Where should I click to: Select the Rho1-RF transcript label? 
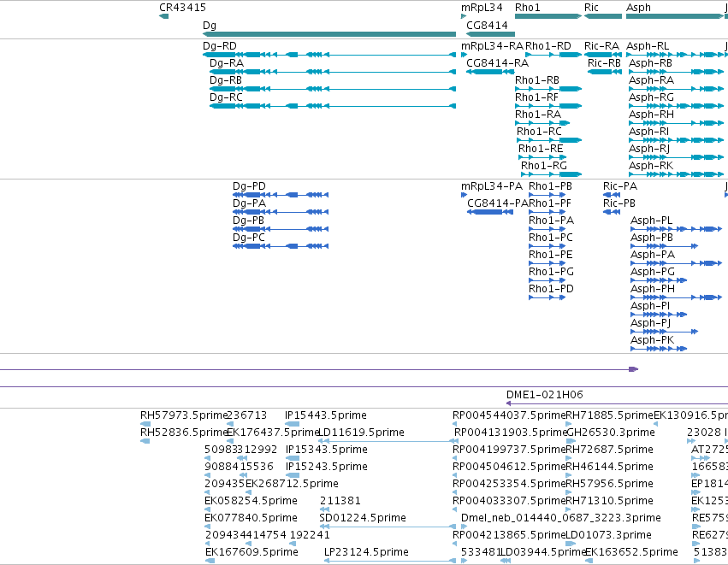(536, 97)
